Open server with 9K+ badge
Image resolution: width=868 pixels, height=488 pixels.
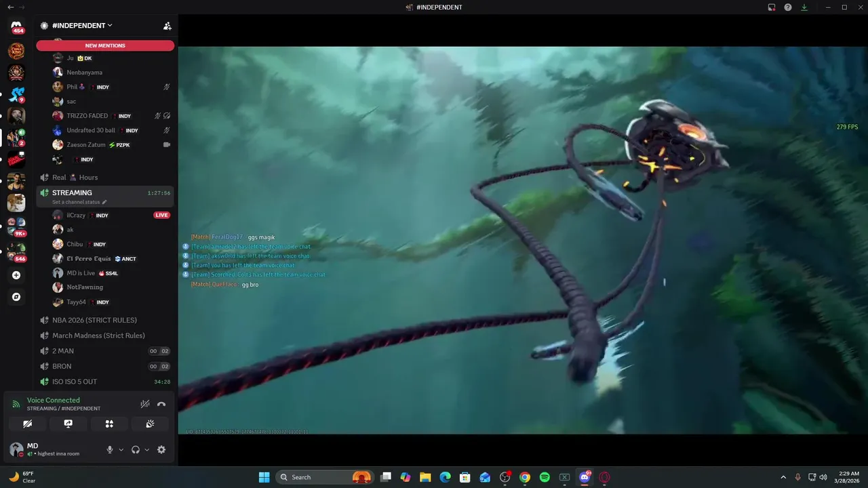(x=16, y=226)
